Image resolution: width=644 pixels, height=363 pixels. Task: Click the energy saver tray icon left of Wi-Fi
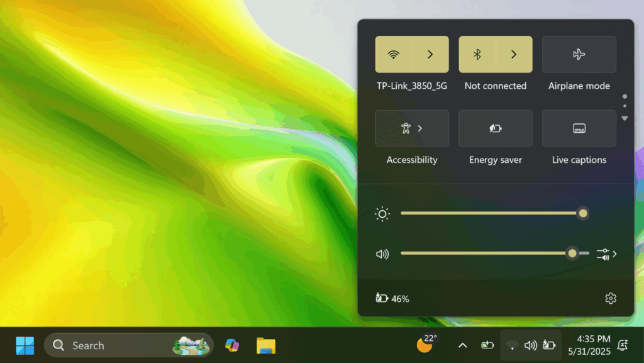point(487,345)
